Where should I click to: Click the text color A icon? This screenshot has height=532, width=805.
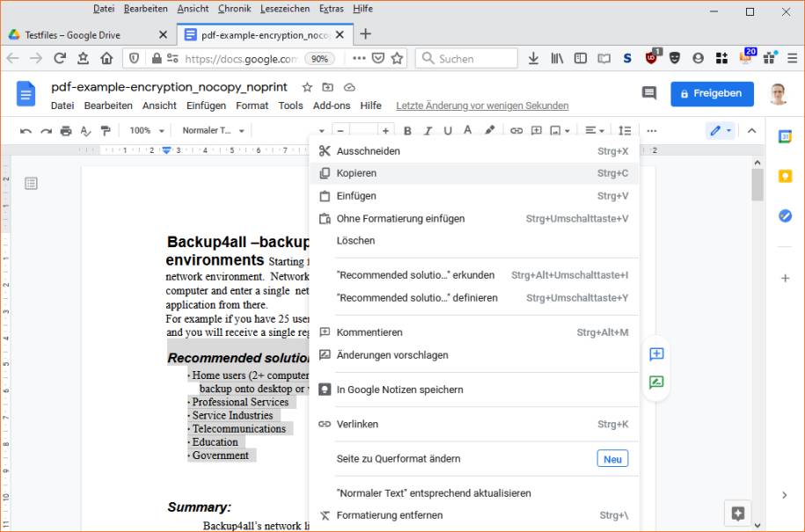pyautogui.click(x=468, y=130)
